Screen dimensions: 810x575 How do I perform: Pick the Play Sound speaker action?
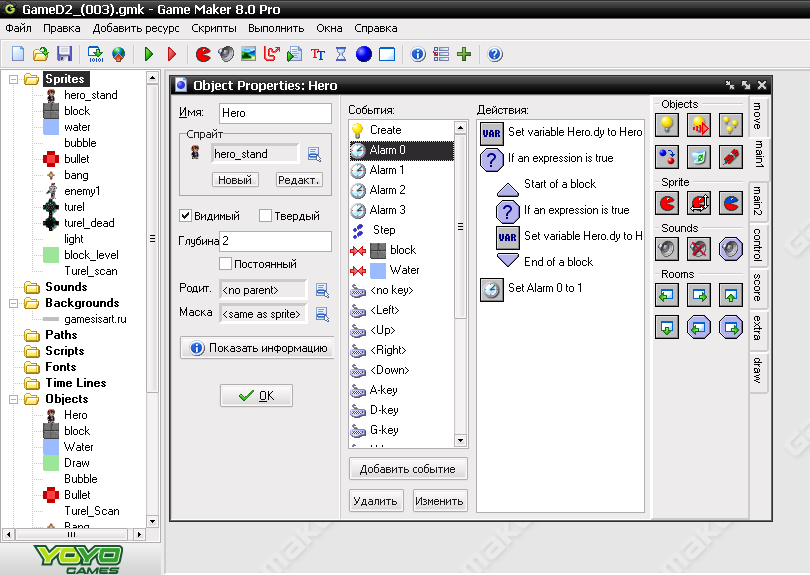pos(667,249)
